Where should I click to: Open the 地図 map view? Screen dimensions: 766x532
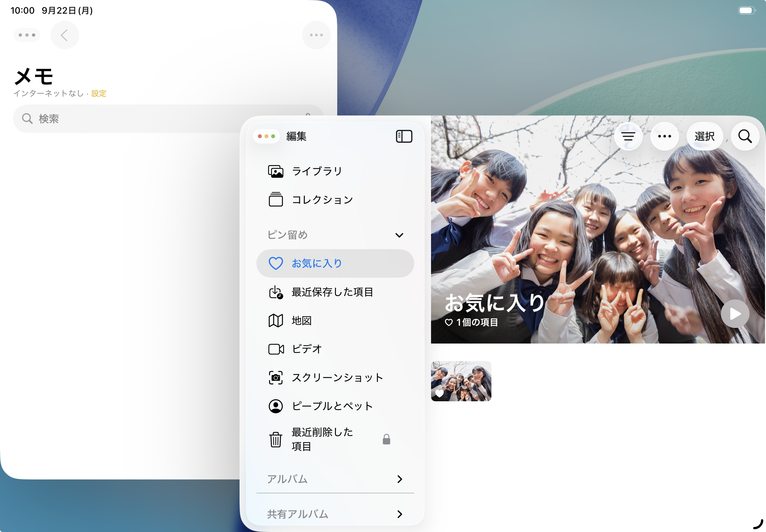(302, 321)
